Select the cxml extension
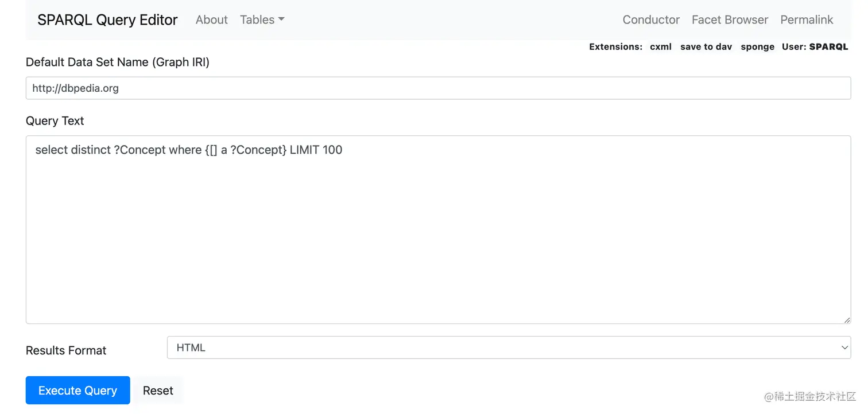Image resolution: width=868 pixels, height=414 pixels. point(661,47)
